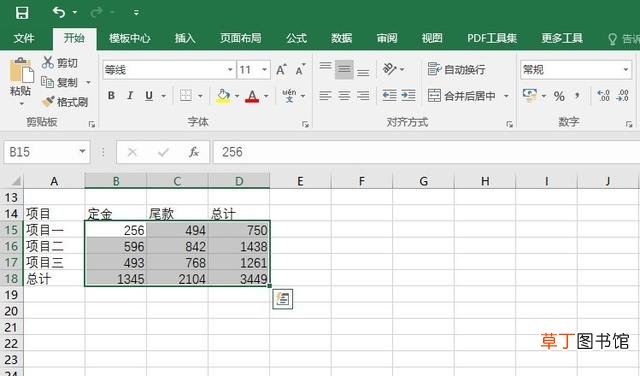
Task: Open the Undo history dropdown arrow
Action: (x=75, y=13)
